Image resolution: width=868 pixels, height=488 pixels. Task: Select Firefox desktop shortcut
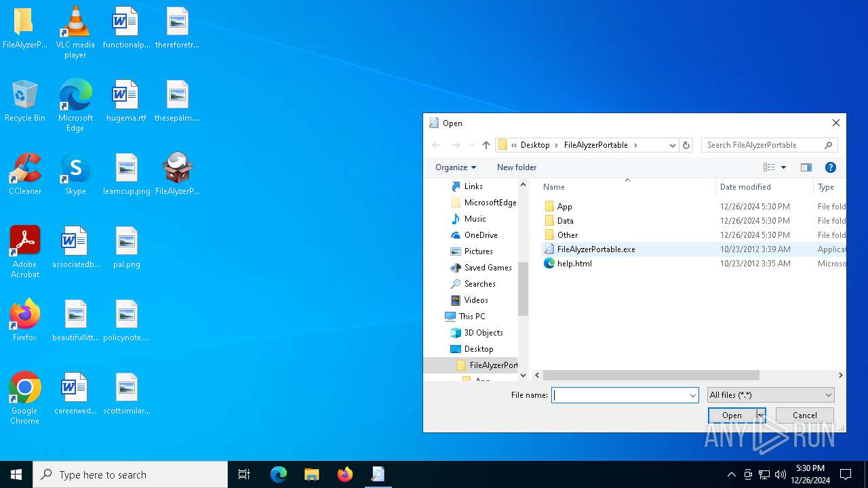[25, 321]
